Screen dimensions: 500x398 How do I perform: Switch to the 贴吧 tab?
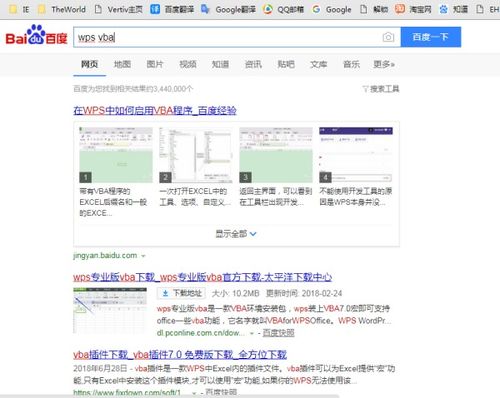click(x=286, y=64)
